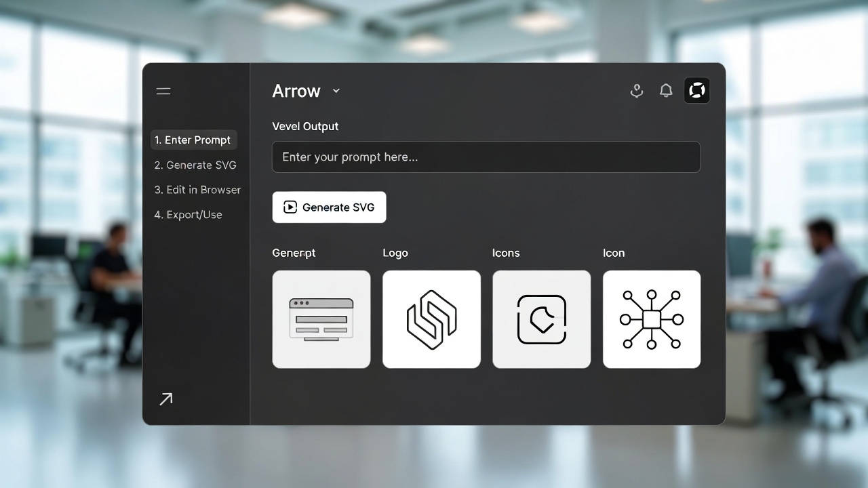Open the hamburger menu in sidebar
Screen dimensions: 868x488
click(163, 90)
